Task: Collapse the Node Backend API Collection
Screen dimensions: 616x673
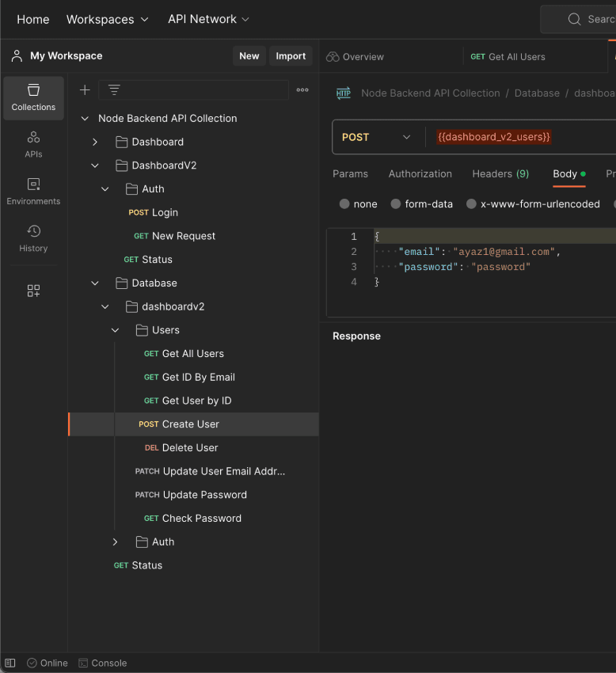Action: 85,119
